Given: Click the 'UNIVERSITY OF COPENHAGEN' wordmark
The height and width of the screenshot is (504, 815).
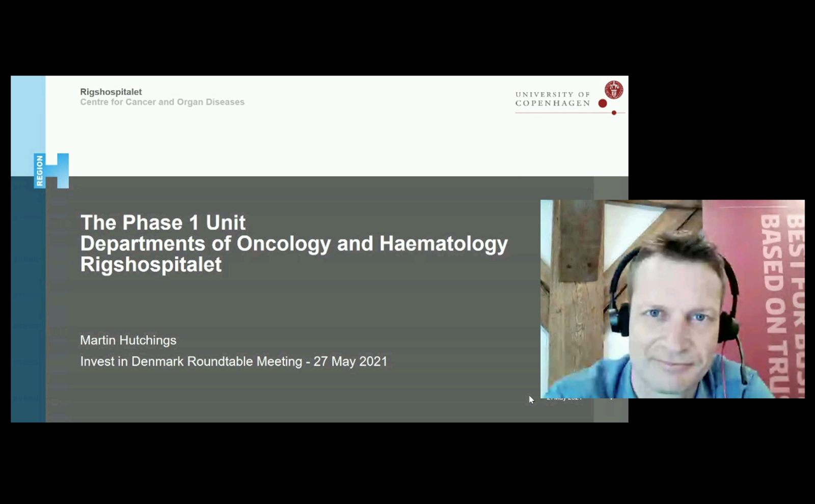Looking at the screenshot, I should click(x=553, y=99).
